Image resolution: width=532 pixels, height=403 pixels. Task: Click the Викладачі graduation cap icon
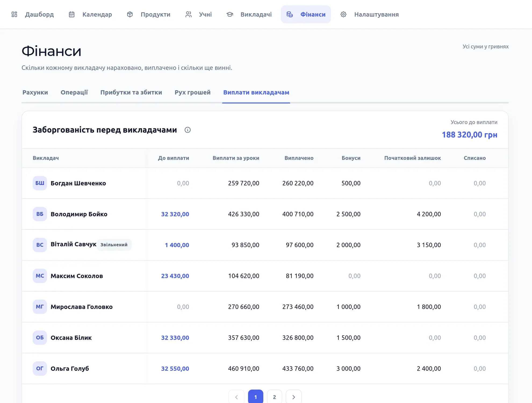coord(230,14)
